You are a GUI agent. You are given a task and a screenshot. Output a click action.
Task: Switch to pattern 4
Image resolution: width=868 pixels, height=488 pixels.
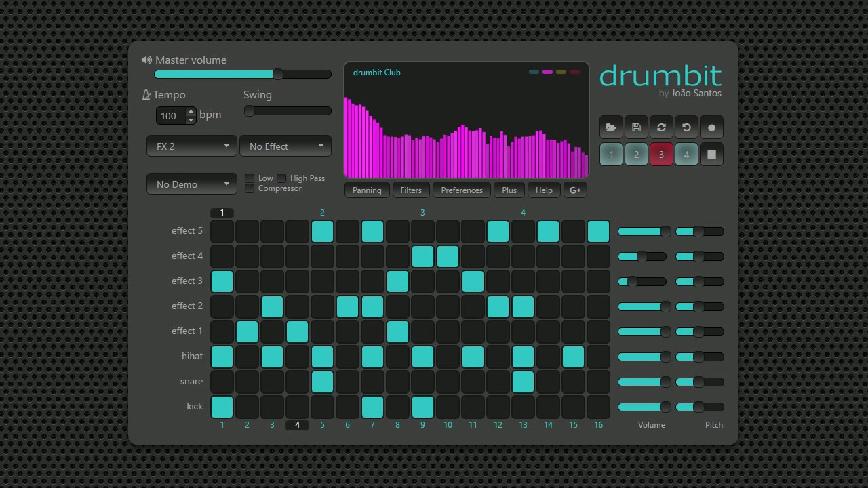pyautogui.click(x=686, y=155)
